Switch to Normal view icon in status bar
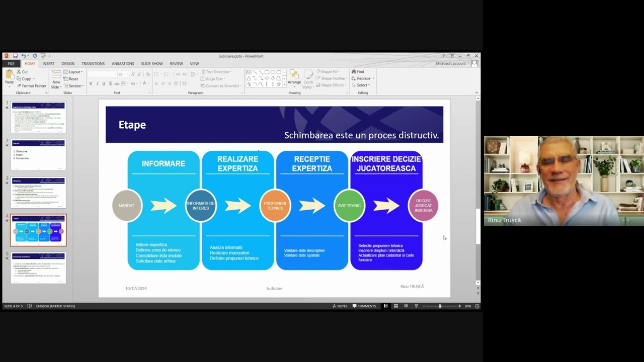 pos(386,306)
